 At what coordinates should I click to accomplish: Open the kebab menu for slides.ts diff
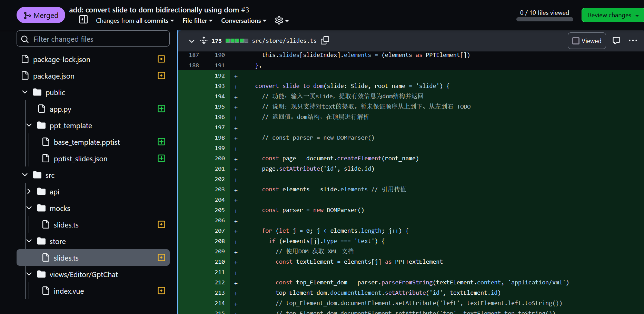[x=633, y=40]
